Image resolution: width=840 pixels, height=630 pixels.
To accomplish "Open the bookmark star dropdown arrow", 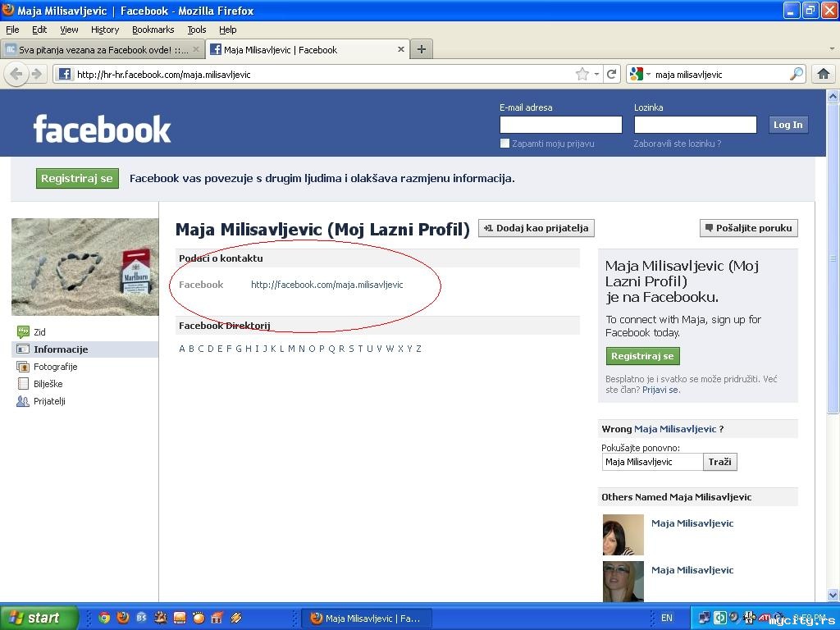I will coord(596,74).
